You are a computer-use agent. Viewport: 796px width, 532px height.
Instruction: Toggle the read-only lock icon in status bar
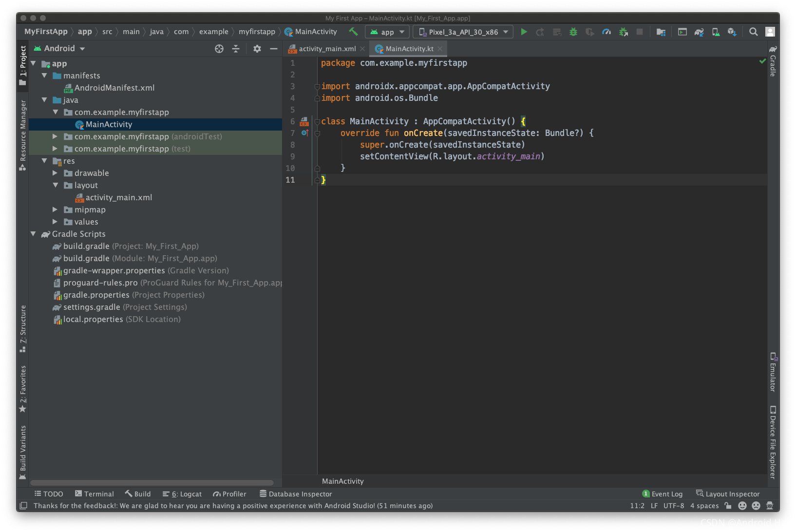728,506
